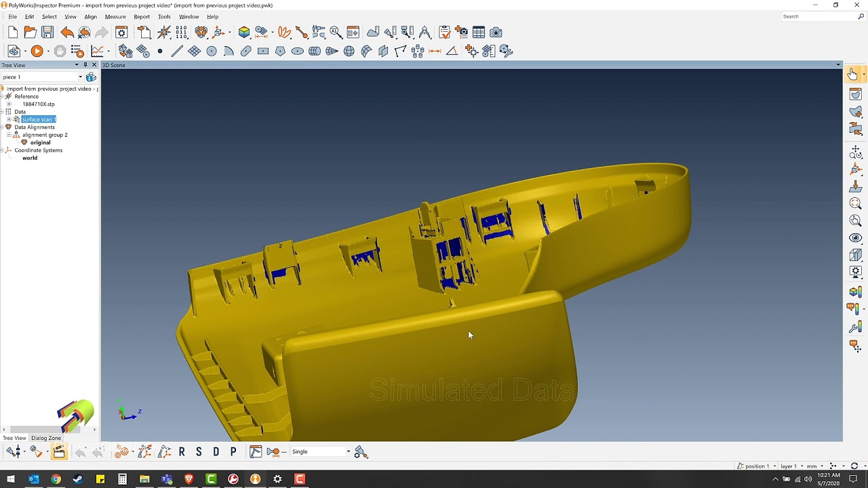
Task: Create a sphere feature icon
Action: [349, 51]
